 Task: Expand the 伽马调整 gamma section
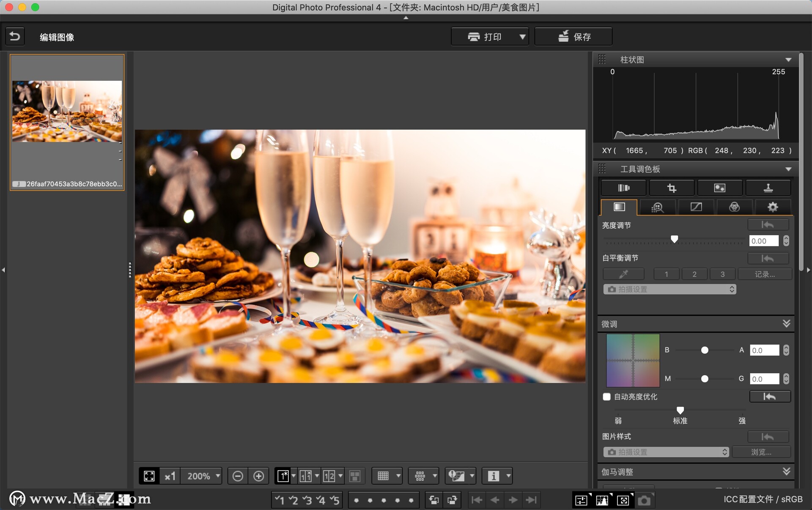click(786, 472)
